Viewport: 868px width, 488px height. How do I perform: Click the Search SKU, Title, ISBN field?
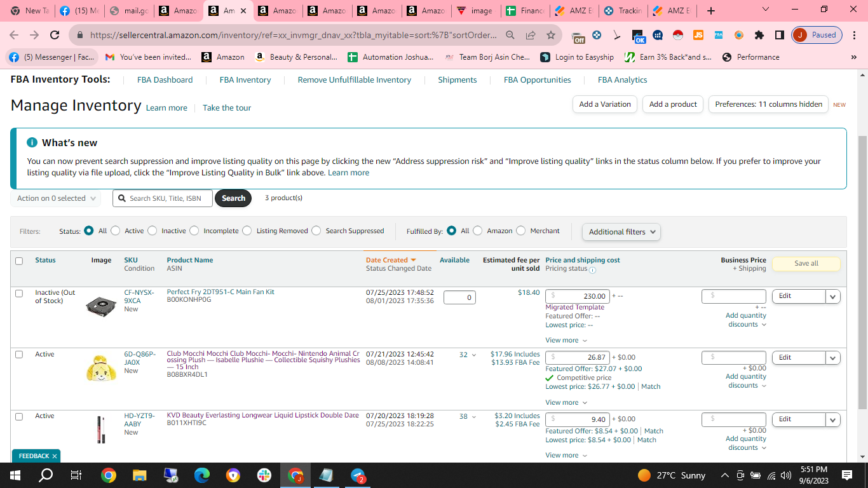[x=163, y=198]
